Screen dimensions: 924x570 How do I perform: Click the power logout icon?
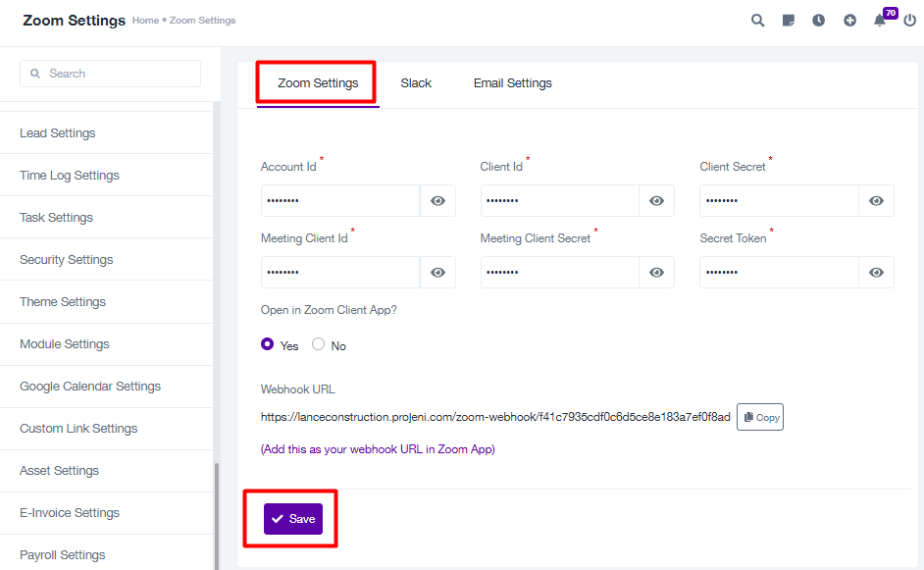(x=910, y=21)
